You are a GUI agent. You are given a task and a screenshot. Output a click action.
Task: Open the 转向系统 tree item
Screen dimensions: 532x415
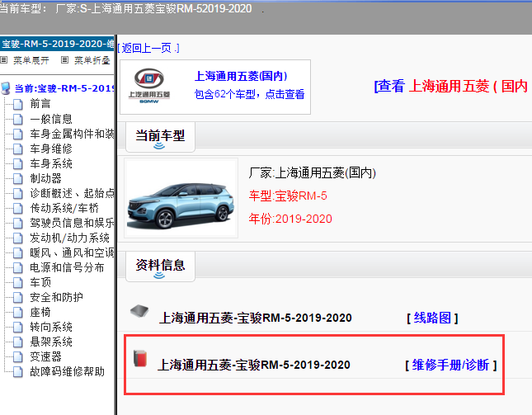pos(51,327)
